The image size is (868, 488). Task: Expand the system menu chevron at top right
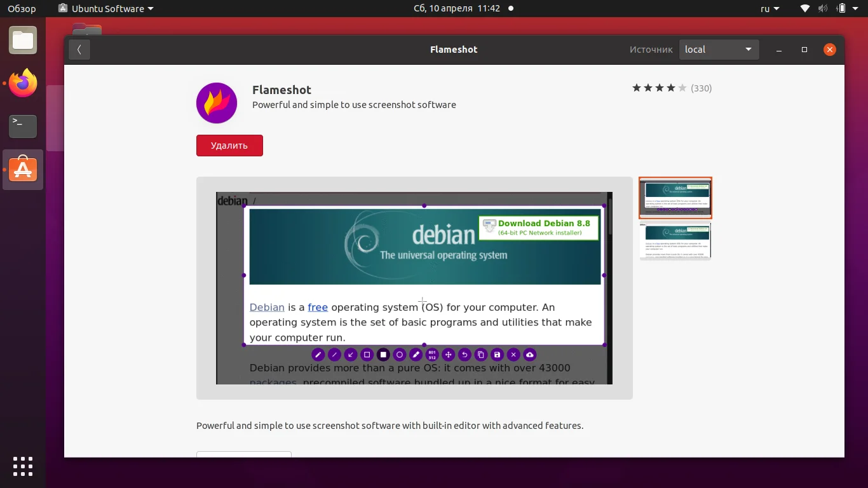pos(854,8)
